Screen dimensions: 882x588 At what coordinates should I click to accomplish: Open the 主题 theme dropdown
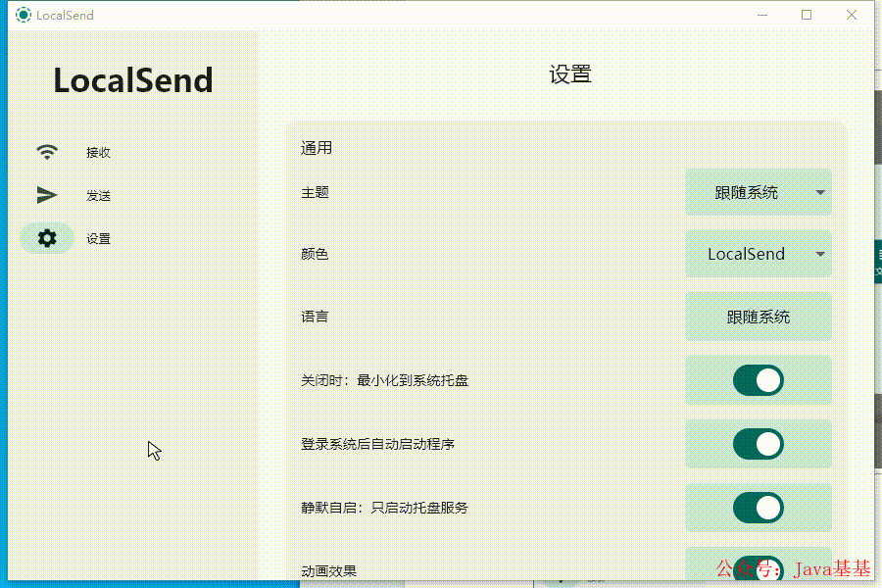click(758, 192)
